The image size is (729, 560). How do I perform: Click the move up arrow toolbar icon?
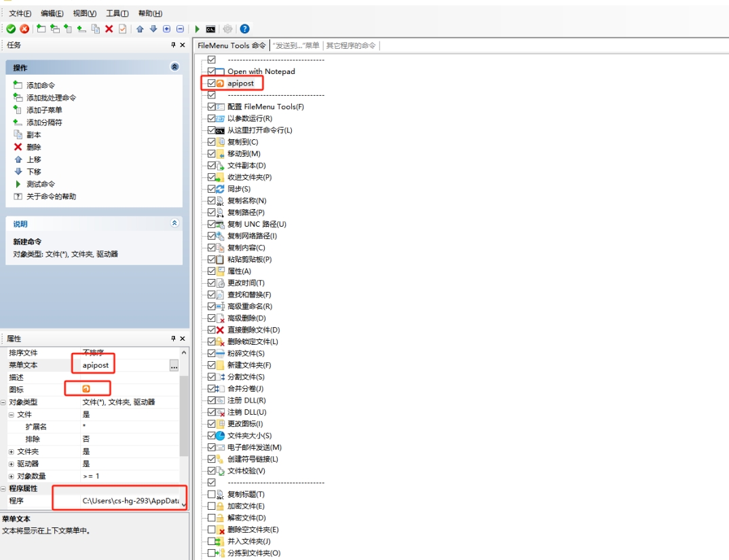140,29
